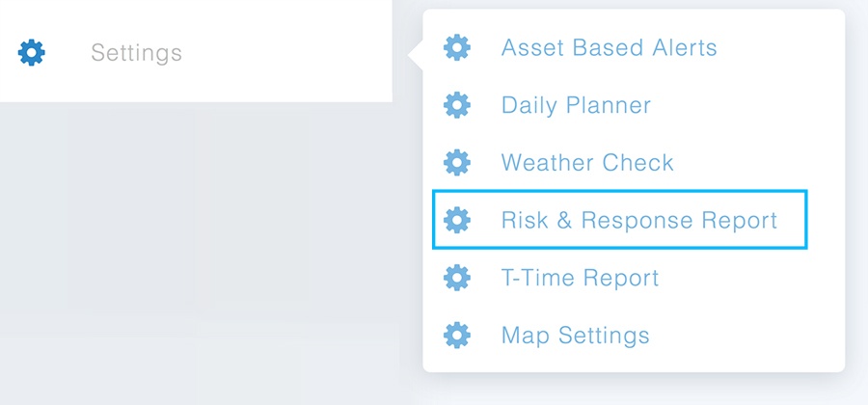Click the popup's pointer arrow near Settings
868x405 pixels.
click(x=416, y=55)
